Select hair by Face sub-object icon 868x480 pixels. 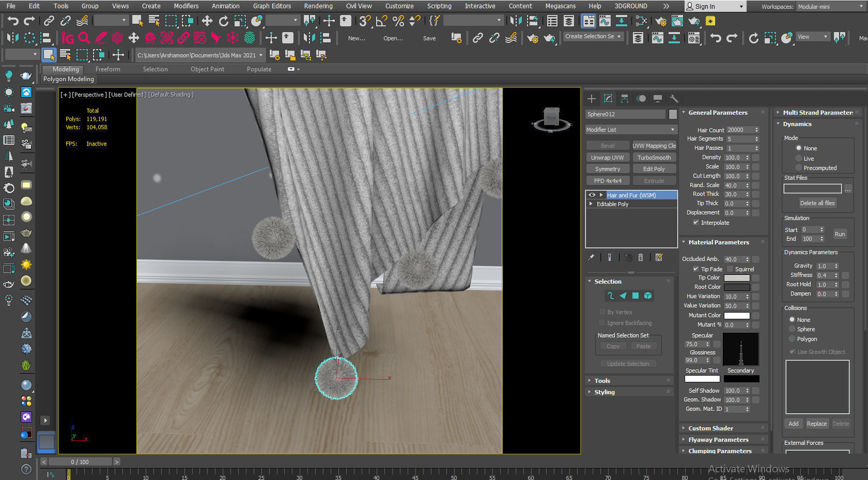(x=623, y=296)
